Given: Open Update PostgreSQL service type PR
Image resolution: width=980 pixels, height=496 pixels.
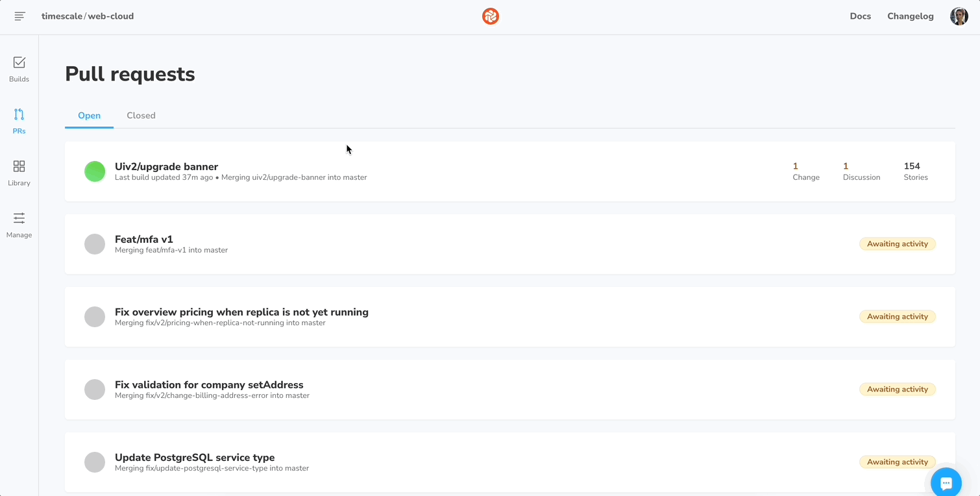Looking at the screenshot, I should point(195,458).
